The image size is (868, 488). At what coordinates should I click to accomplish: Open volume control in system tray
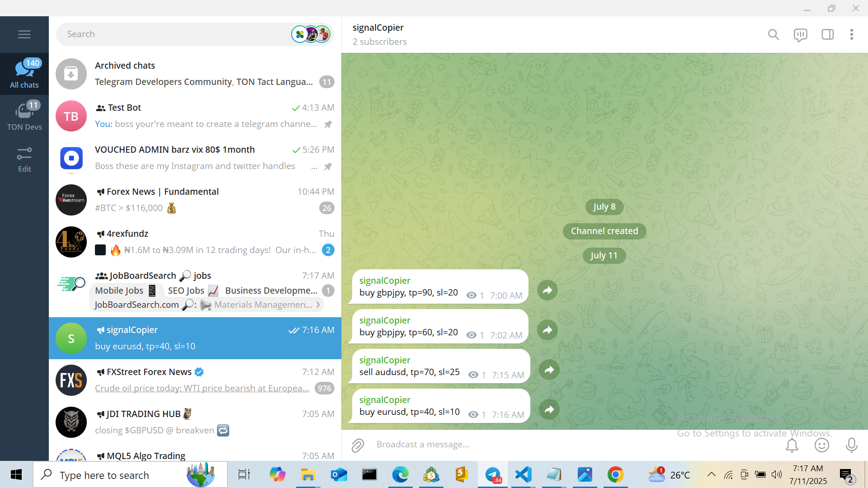click(x=777, y=474)
